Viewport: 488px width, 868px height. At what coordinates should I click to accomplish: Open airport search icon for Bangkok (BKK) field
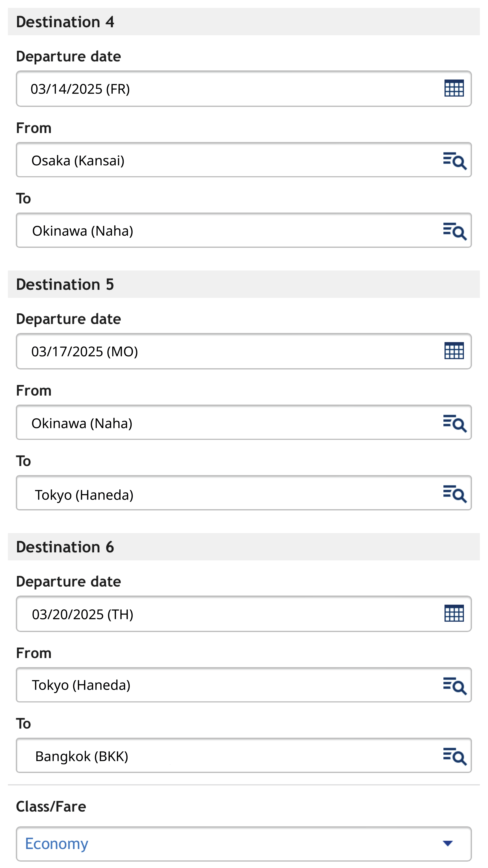454,756
